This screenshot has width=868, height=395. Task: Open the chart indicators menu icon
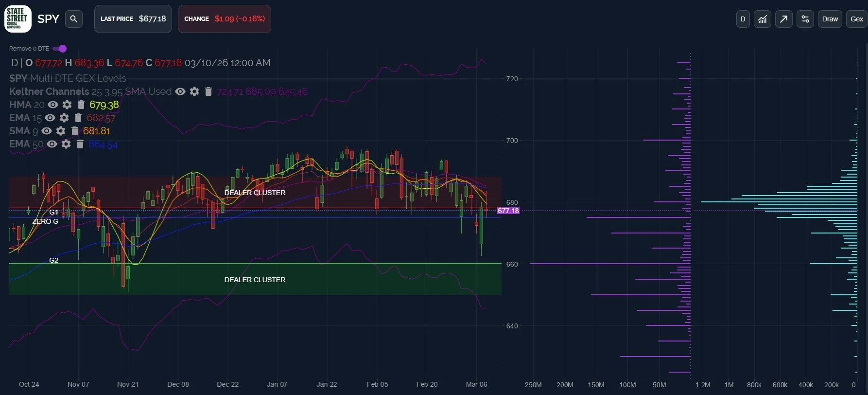coord(763,19)
